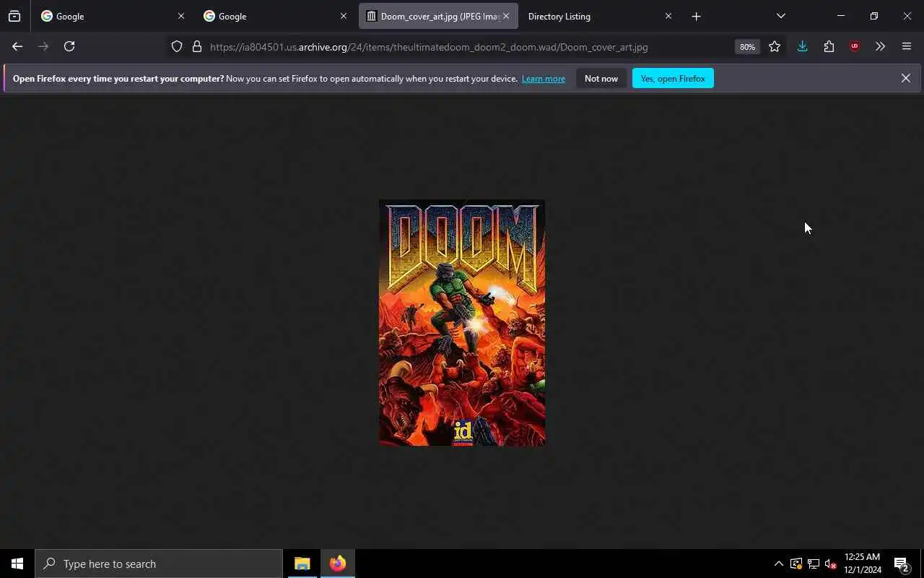Screen dimensions: 924x578
Task: Dismiss the Firefox startup notification bar
Action: [905, 78]
